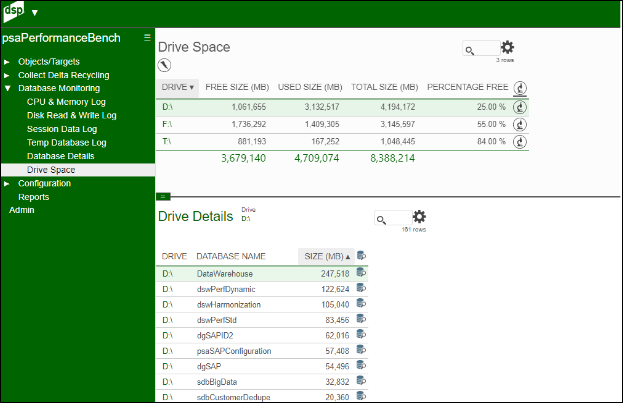Open Database Details page
Screen dimensions: 623x403
tap(60, 156)
